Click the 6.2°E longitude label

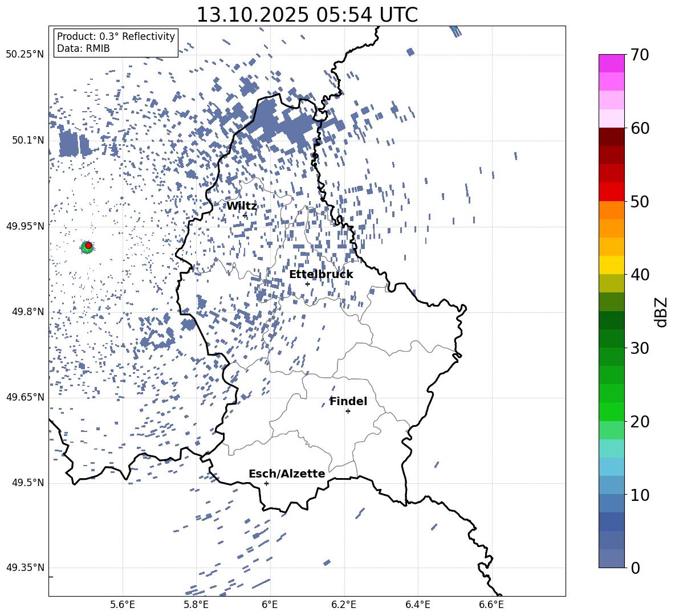tap(344, 605)
